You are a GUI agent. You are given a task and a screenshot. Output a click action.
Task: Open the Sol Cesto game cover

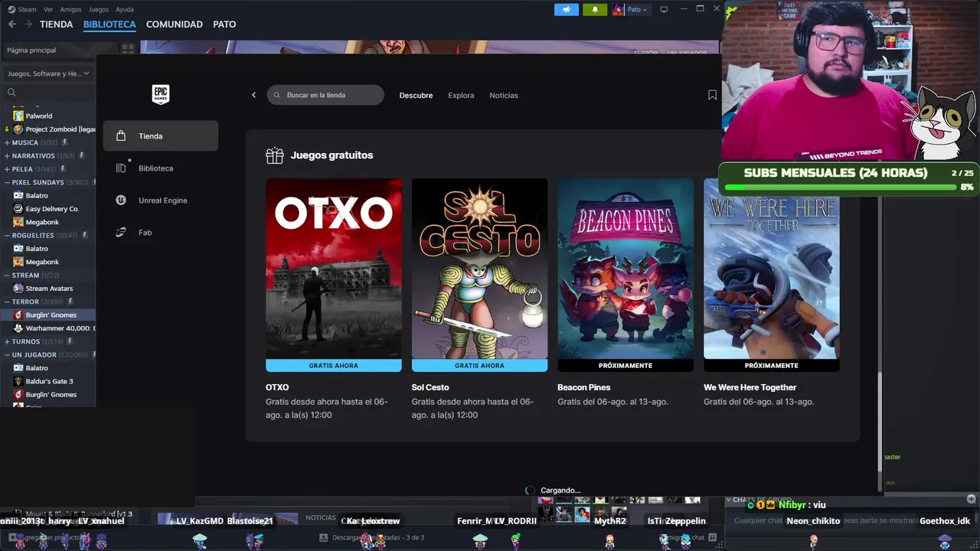tap(479, 269)
